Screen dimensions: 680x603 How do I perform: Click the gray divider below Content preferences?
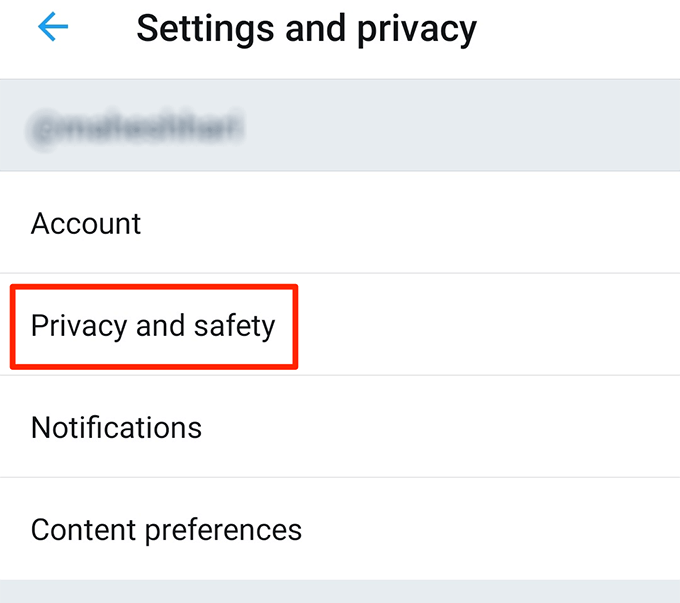click(x=340, y=591)
